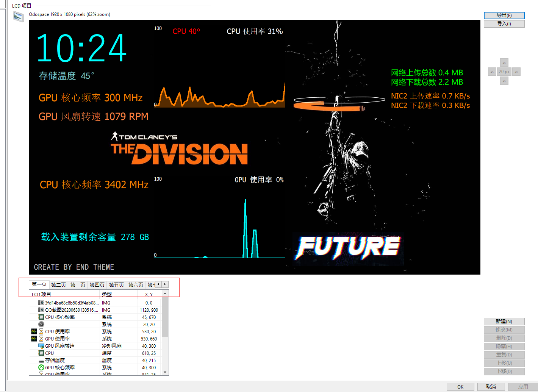This screenshot has width=538, height=392.
Task: Switch to the 第一页 tab
Action: [x=39, y=284]
